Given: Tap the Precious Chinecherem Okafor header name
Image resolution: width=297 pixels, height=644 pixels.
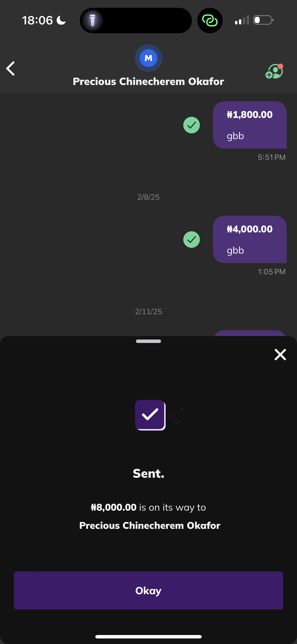Looking at the screenshot, I should pyautogui.click(x=148, y=82).
